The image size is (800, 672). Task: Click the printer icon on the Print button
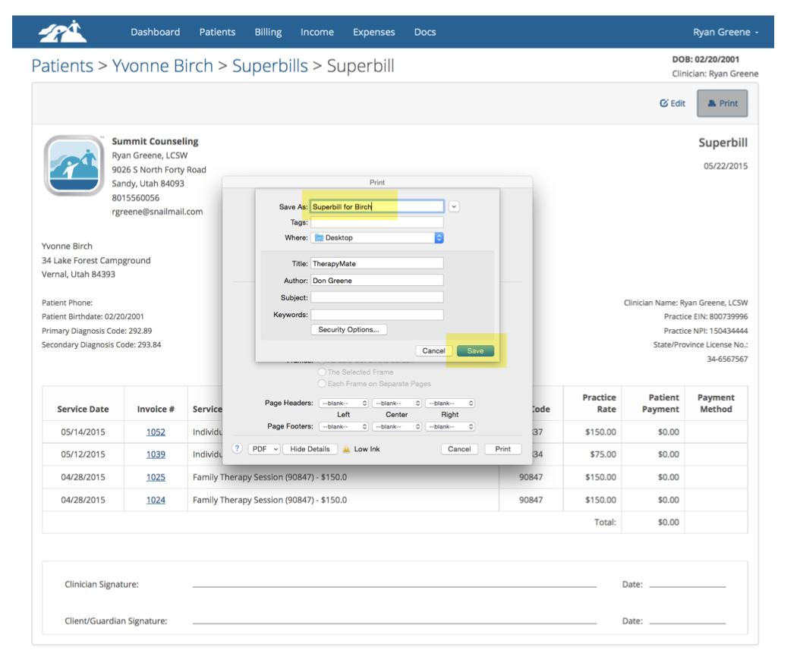pyautogui.click(x=710, y=103)
